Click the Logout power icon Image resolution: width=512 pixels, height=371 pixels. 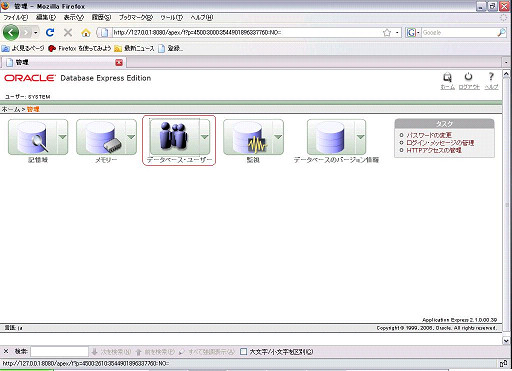[x=469, y=77]
